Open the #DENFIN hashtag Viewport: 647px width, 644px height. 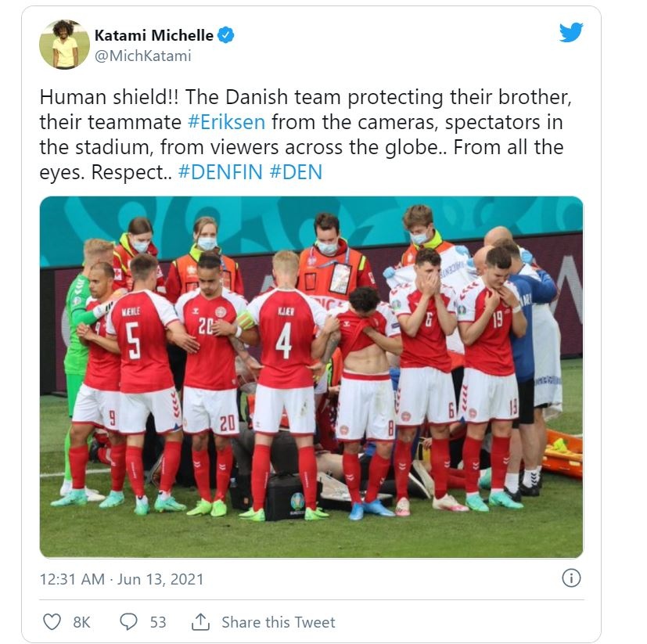click(x=221, y=172)
